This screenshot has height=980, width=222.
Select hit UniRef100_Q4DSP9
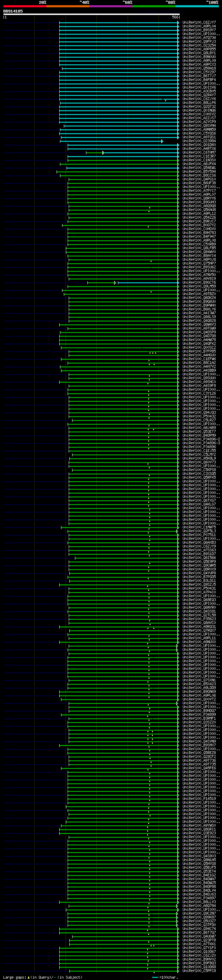[199, 332]
